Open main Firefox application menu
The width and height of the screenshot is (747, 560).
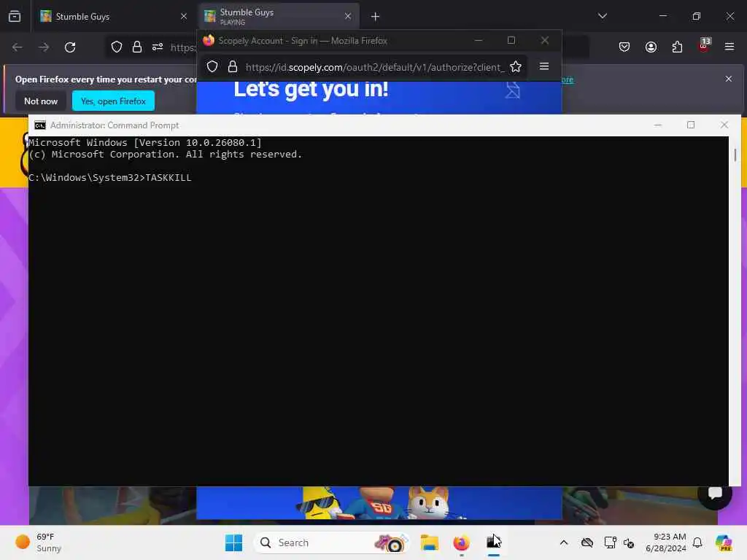point(729,47)
